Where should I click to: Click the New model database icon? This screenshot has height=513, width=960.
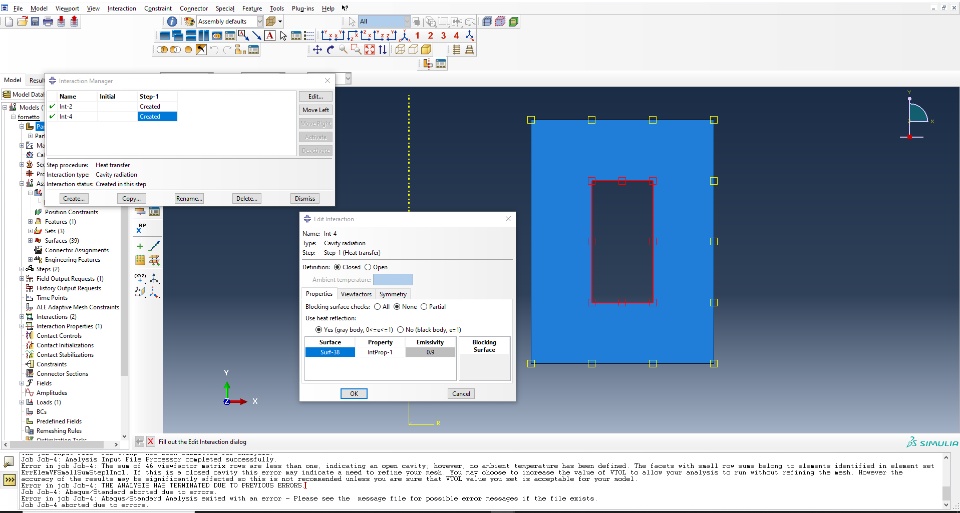[x=9, y=21]
